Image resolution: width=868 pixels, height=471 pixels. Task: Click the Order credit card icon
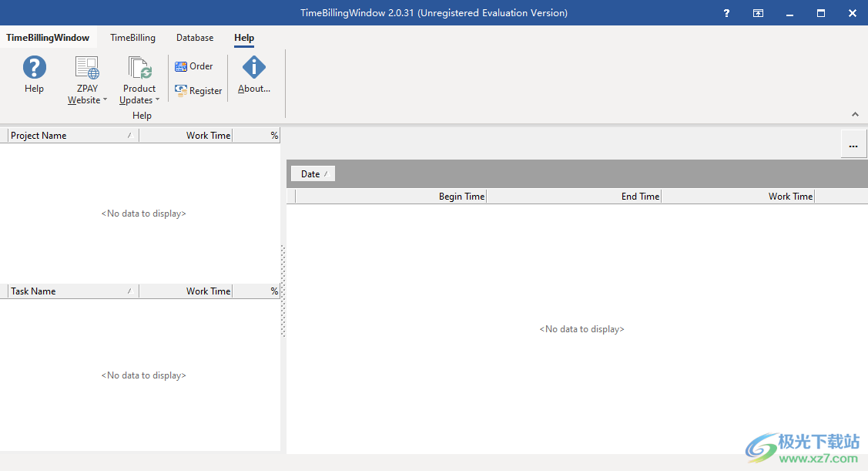pyautogui.click(x=181, y=66)
